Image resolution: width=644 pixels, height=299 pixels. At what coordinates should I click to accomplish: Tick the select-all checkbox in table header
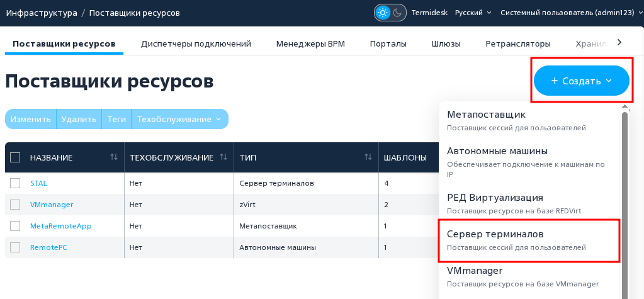pyautogui.click(x=15, y=157)
